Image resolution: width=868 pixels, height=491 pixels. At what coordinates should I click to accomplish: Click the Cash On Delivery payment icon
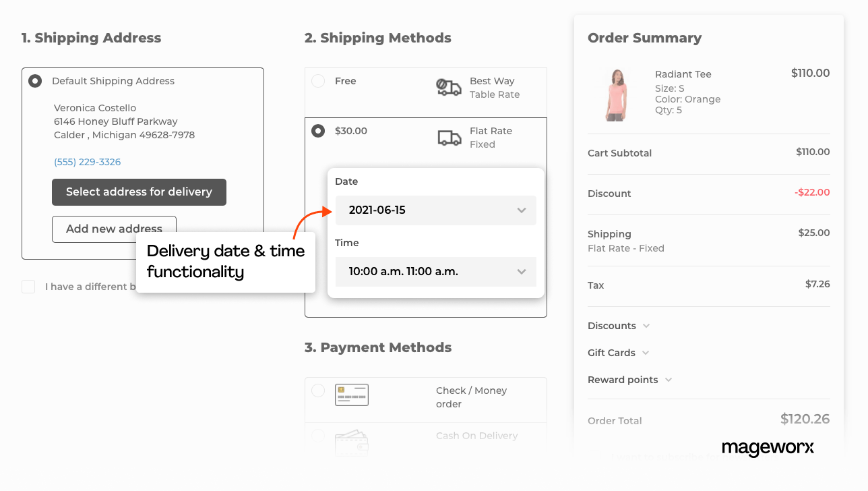coord(351,443)
